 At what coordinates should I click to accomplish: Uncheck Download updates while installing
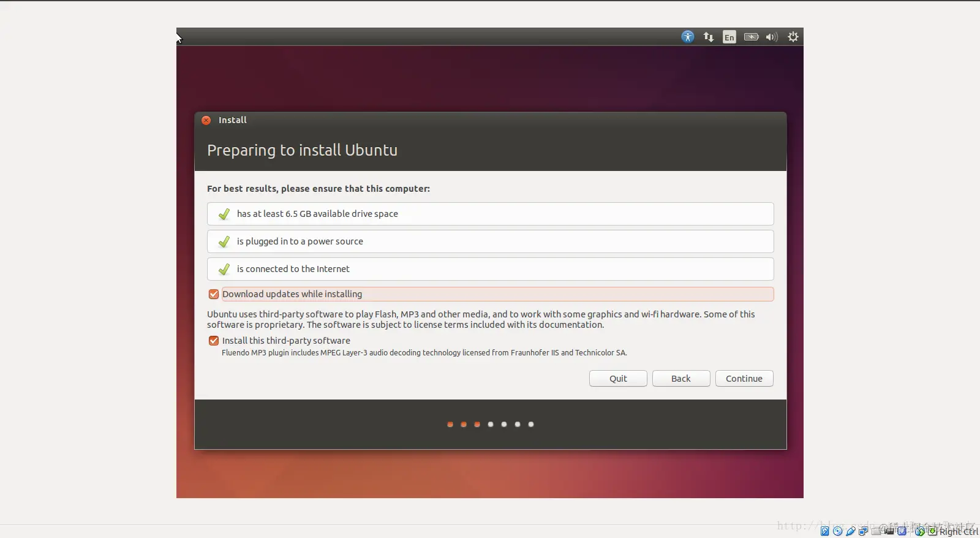coord(214,294)
